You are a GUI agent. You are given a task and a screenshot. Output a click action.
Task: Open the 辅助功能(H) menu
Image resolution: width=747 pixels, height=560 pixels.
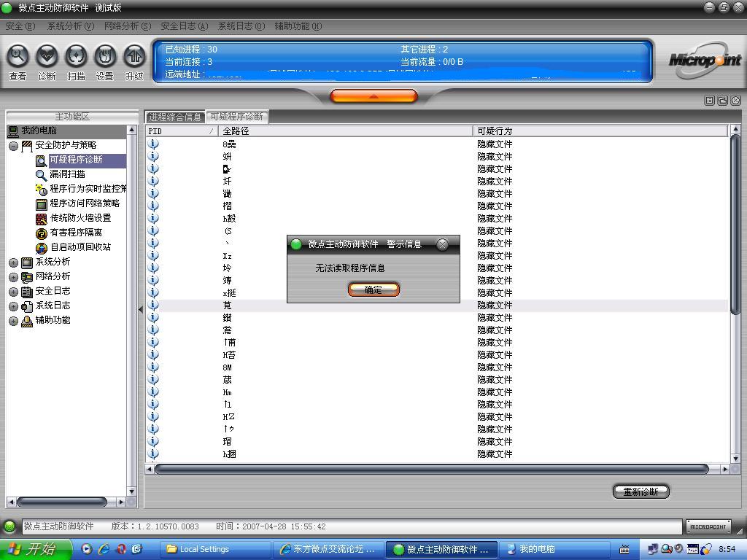coord(298,26)
